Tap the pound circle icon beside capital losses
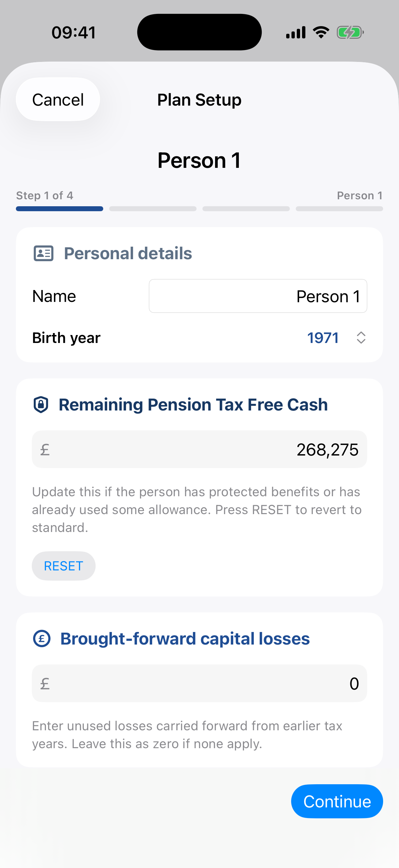The image size is (399, 868). 42,639
